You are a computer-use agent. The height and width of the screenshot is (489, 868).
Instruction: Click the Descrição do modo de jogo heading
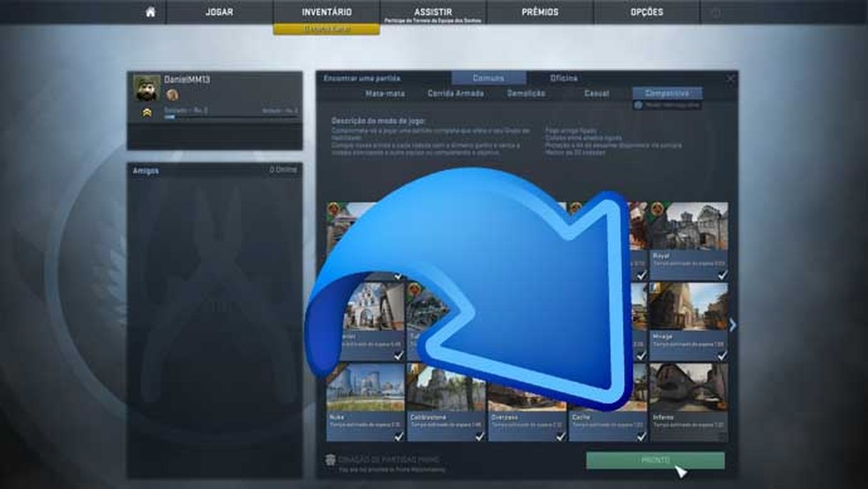click(378, 120)
